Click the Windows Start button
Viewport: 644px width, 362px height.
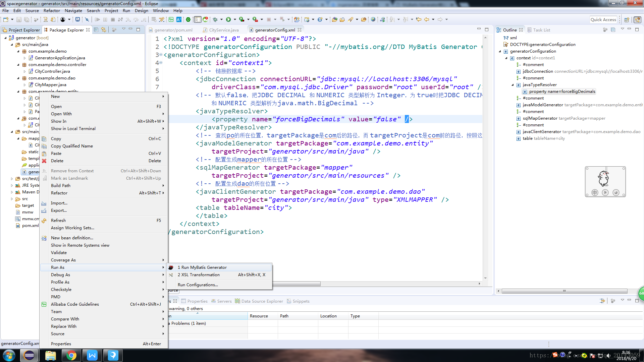(9, 355)
